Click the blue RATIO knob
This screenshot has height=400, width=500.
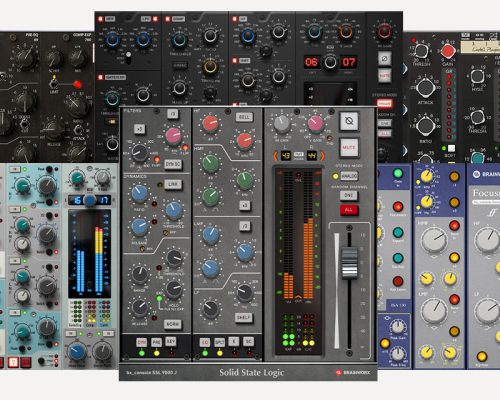[x=140, y=194]
